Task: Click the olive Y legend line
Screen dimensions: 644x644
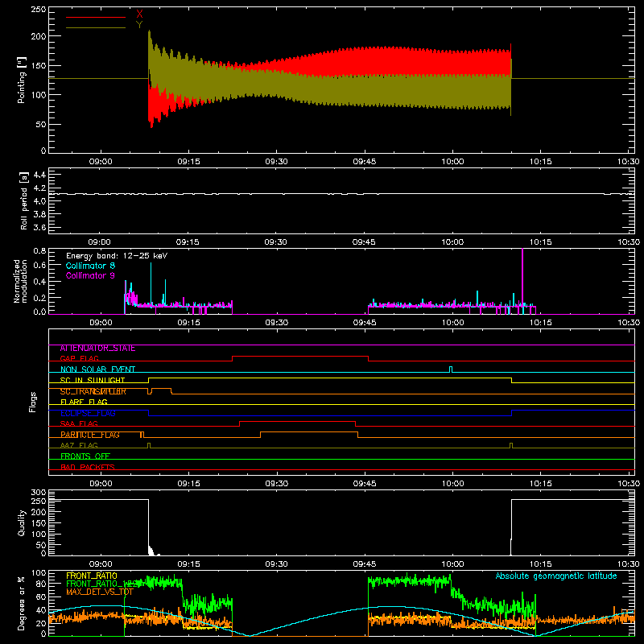Action: click(96, 27)
